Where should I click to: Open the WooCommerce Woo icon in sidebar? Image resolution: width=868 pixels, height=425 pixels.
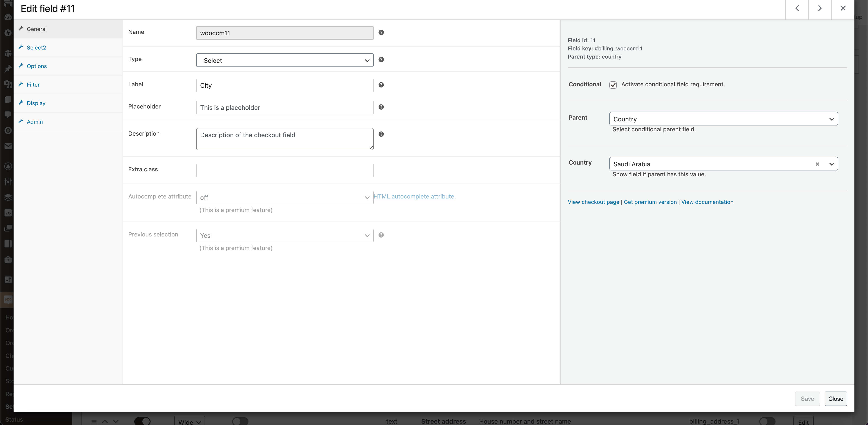pos(8,299)
